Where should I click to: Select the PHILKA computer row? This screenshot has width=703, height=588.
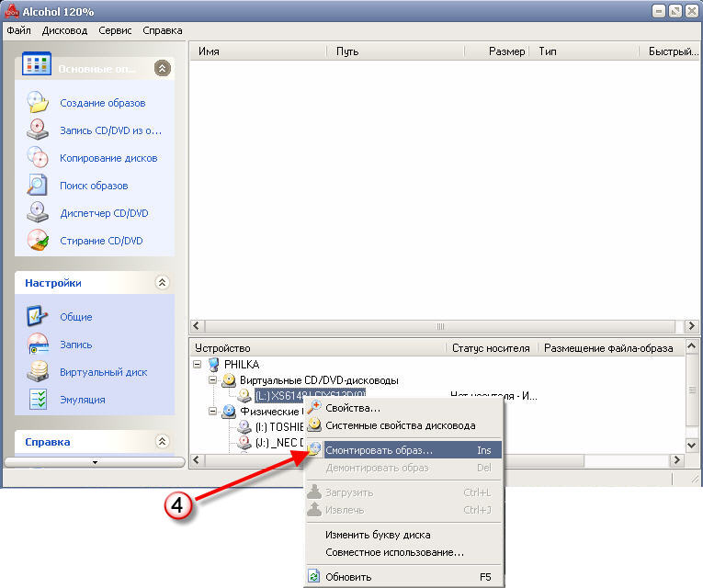pos(242,364)
